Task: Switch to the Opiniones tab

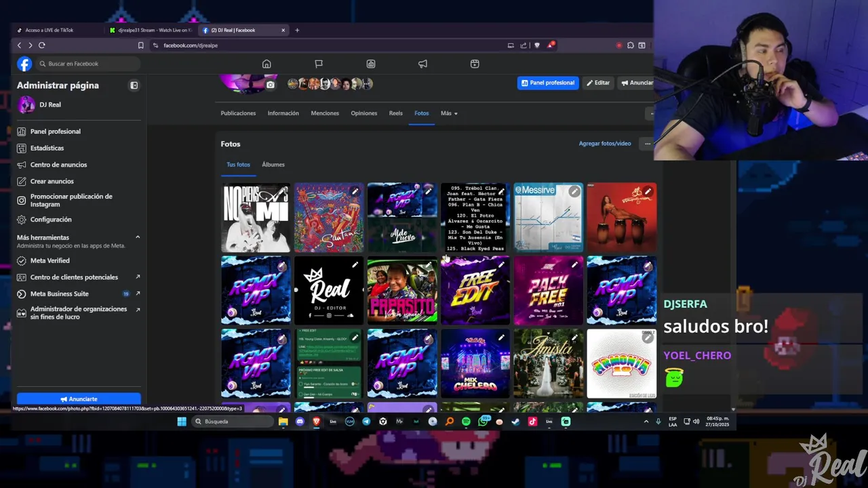Action: pos(364,113)
